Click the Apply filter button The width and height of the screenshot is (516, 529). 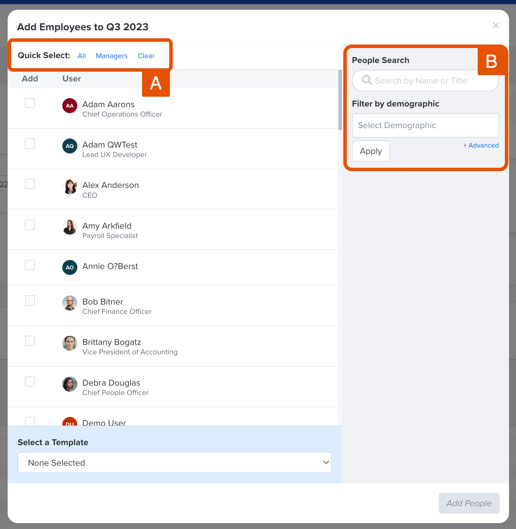click(371, 151)
